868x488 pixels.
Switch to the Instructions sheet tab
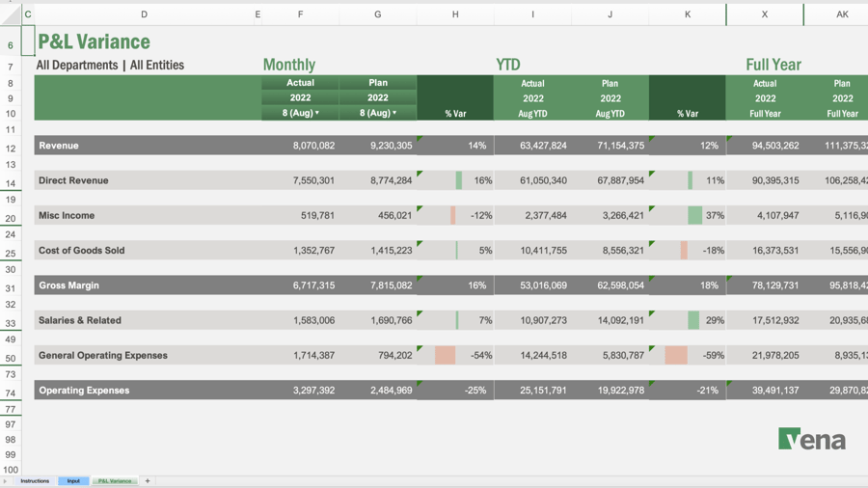[35, 480]
